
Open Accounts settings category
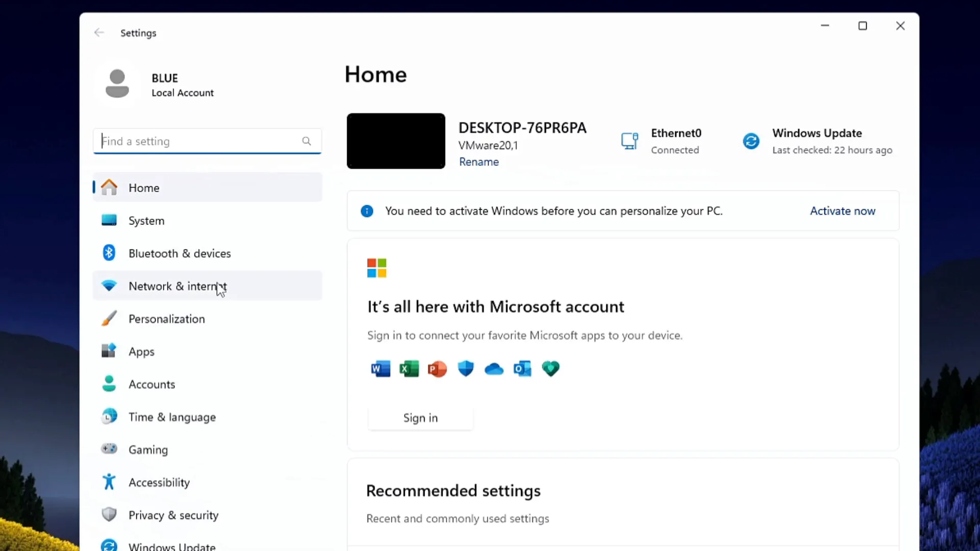tap(207, 384)
